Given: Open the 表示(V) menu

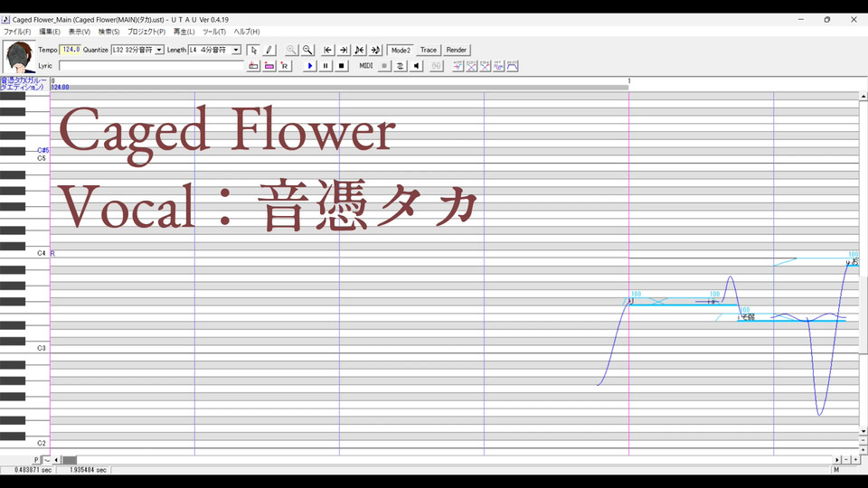Looking at the screenshot, I should (x=80, y=32).
